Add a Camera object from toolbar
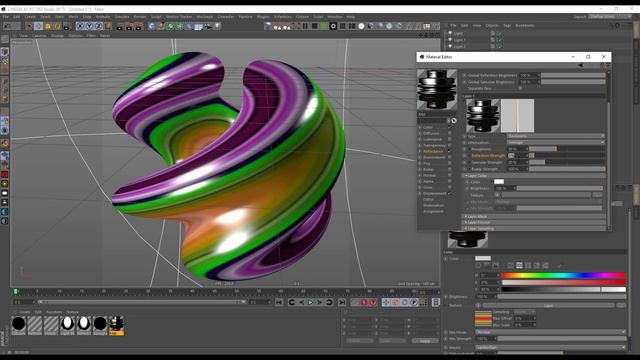 pos(208,26)
